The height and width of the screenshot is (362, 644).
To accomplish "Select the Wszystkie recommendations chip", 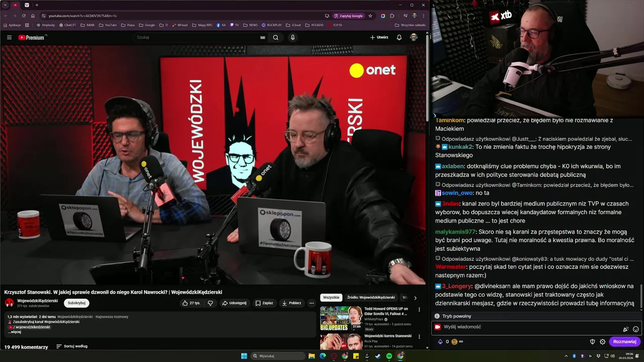I will pyautogui.click(x=331, y=298).
